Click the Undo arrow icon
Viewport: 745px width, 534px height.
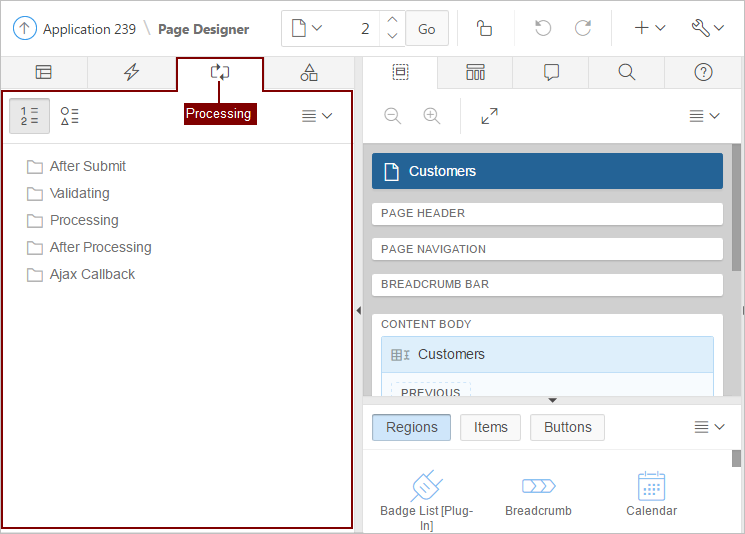pos(543,29)
